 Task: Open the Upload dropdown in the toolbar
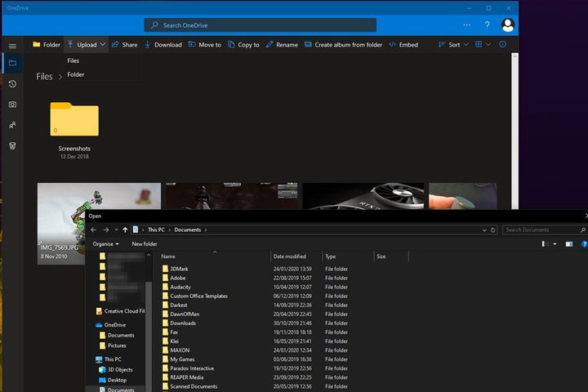pos(87,45)
